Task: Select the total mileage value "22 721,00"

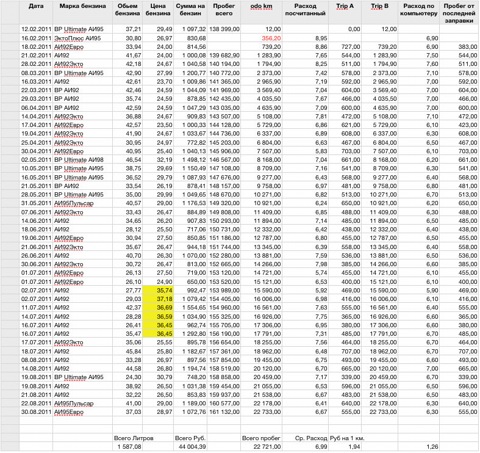Action: [x=262, y=447]
